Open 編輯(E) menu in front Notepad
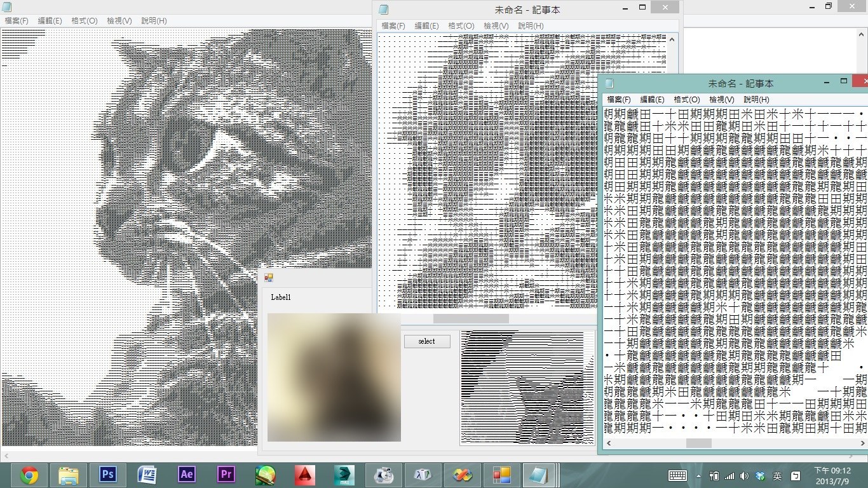Screen dimensions: 868x488 click(652, 100)
